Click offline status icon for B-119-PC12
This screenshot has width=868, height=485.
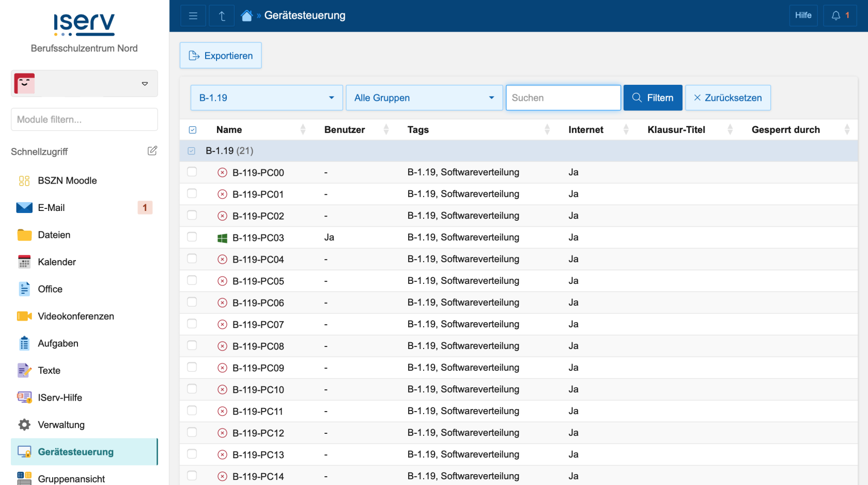[x=222, y=433]
